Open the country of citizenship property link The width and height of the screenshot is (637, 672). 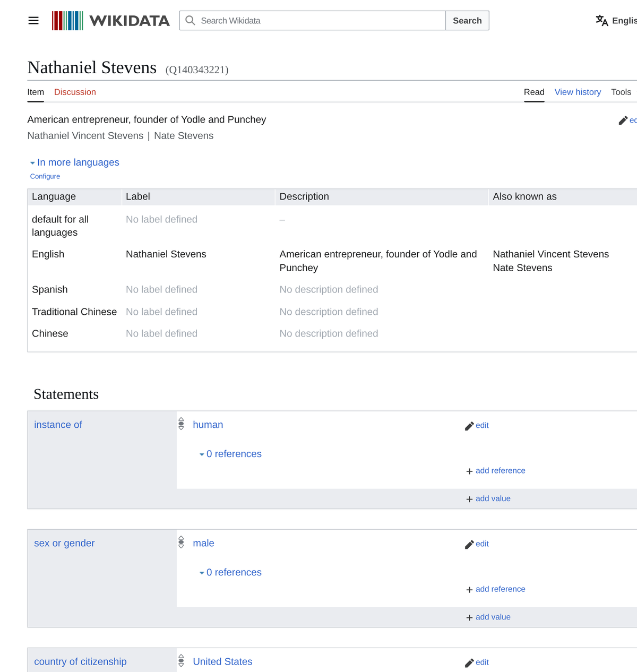[x=80, y=661]
